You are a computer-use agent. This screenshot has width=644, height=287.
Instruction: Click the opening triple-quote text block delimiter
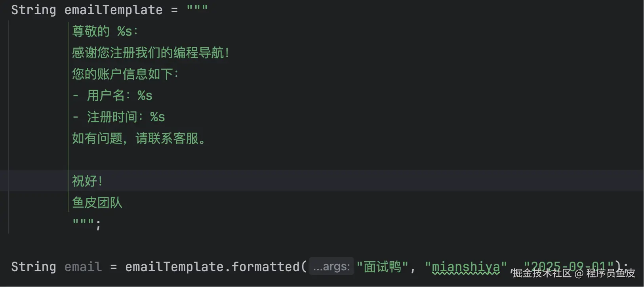click(x=197, y=9)
